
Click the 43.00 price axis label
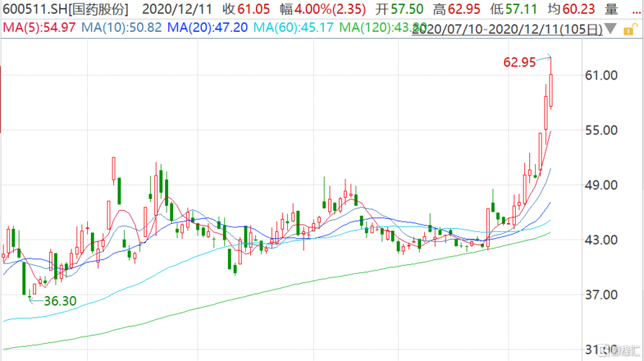(x=601, y=240)
